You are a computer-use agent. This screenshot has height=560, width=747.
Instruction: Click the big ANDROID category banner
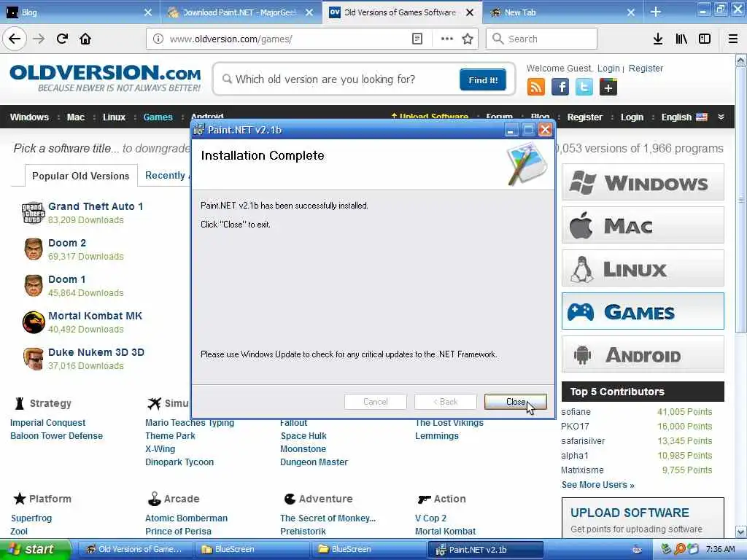[643, 354]
